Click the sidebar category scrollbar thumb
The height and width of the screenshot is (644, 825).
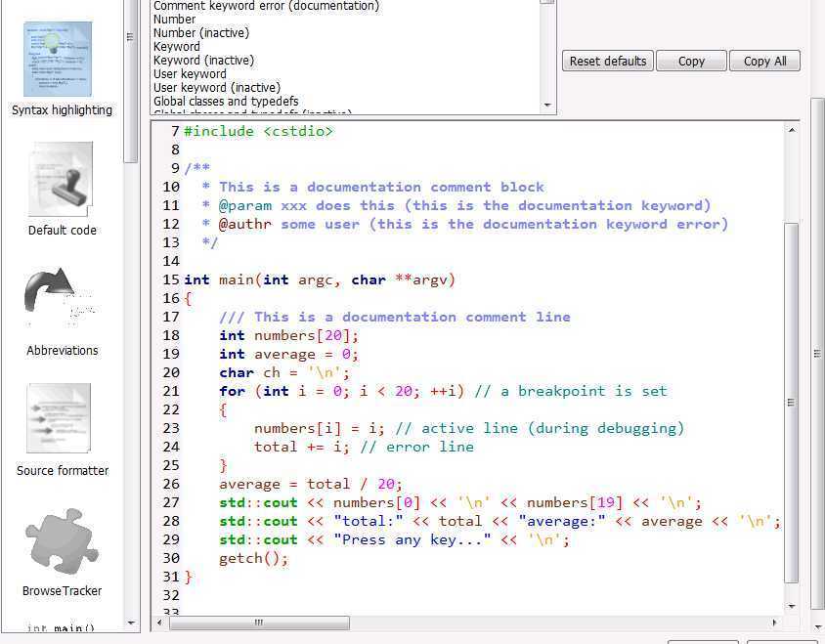tap(131, 79)
